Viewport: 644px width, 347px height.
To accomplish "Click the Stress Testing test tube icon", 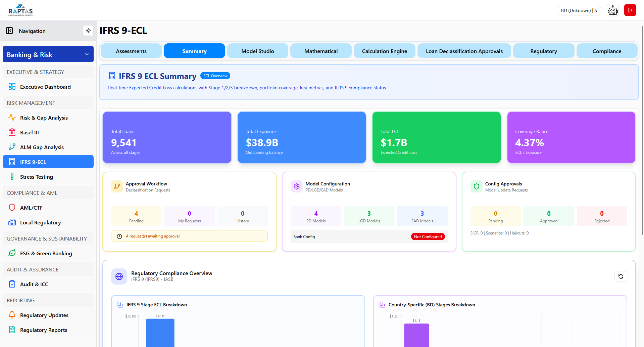I will [x=12, y=177].
